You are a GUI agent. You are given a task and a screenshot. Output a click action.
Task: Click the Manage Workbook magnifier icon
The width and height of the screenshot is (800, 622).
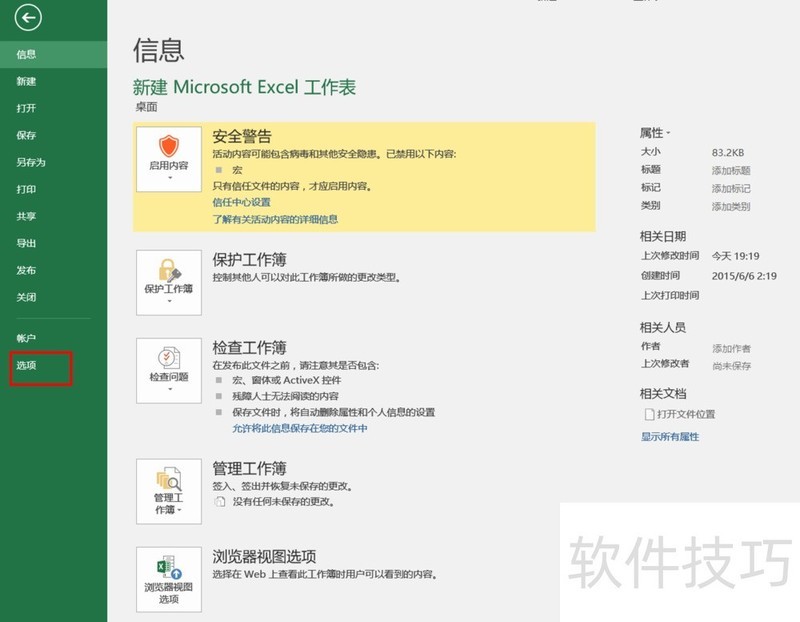point(169,479)
